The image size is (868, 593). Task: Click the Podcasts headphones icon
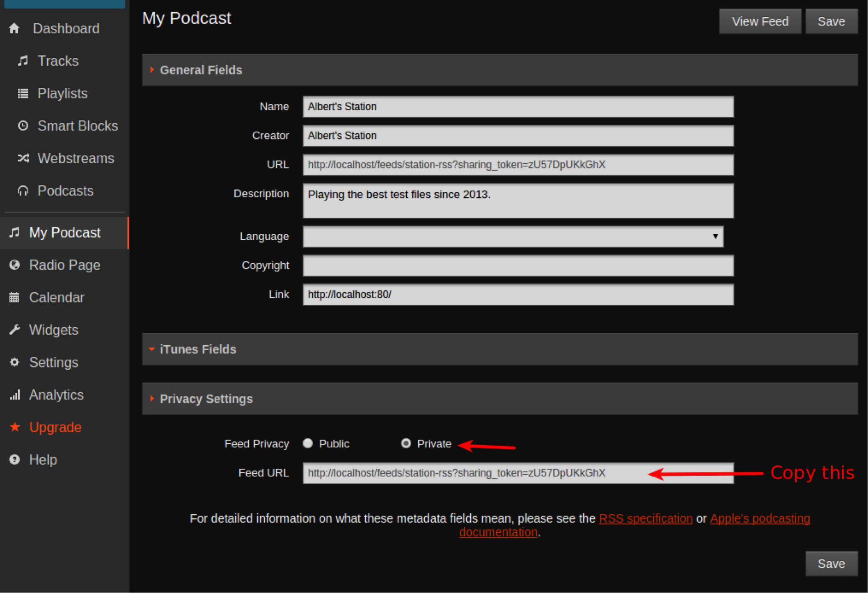click(23, 191)
